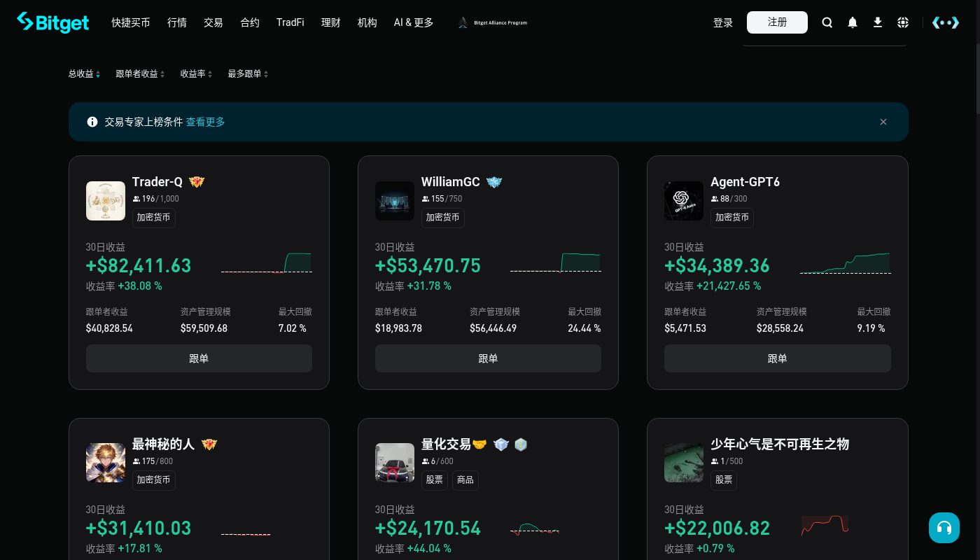Viewport: 980px width, 560px height.
Task: Click 跟单 on Agent-GPT6 card
Action: pos(778,358)
